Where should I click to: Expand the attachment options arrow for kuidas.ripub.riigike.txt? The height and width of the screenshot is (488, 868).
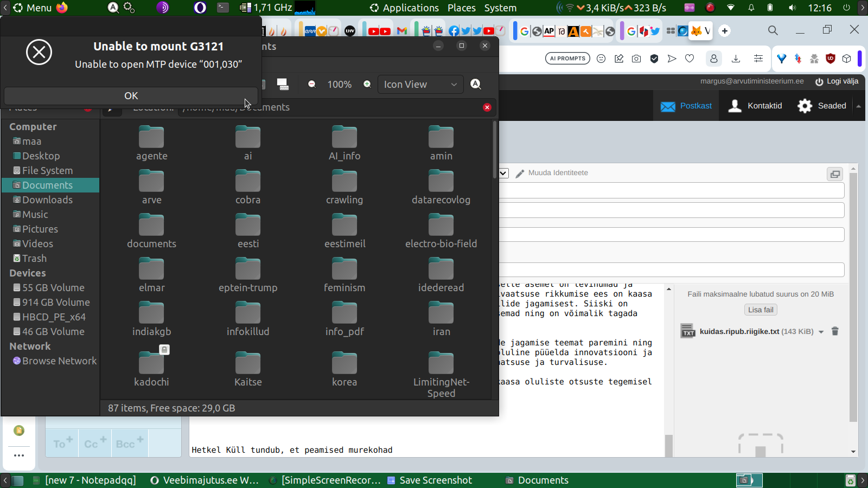coord(821,332)
